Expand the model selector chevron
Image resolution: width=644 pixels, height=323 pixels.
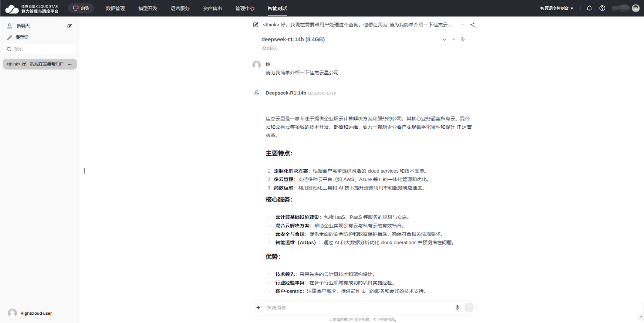click(x=444, y=39)
